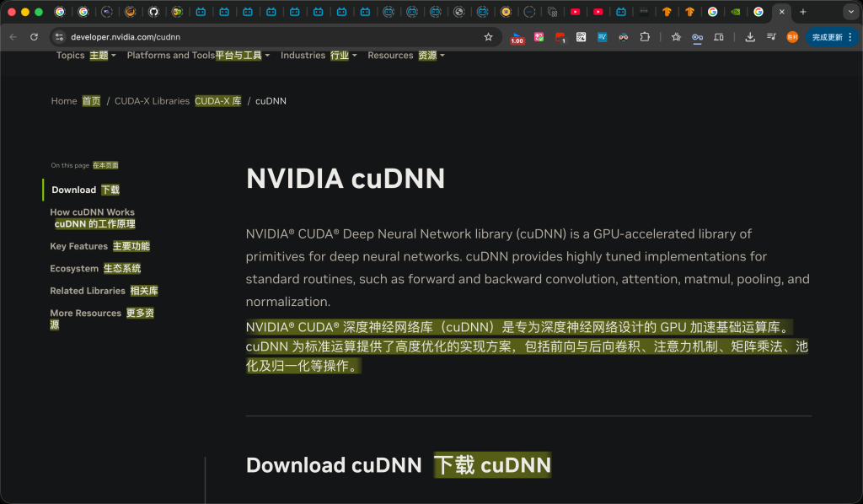The image size is (863, 504).
Task: Open the orange profile avatar
Action: pos(792,37)
